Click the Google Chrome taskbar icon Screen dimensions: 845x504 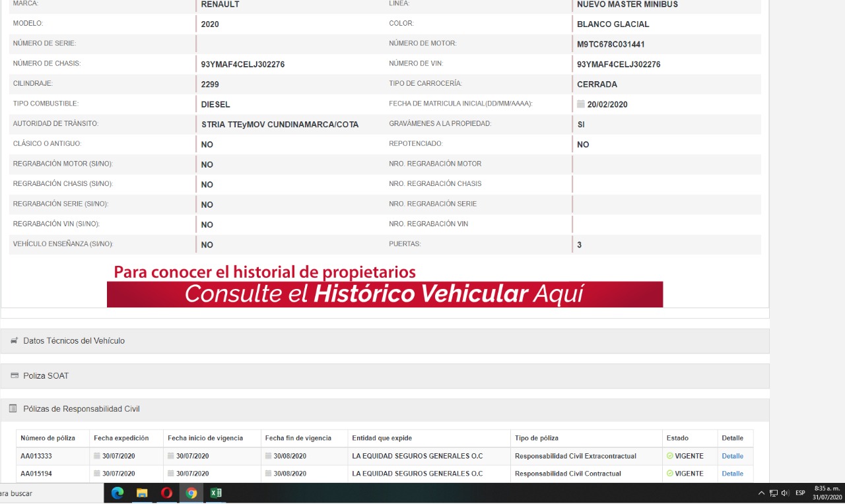pyautogui.click(x=191, y=493)
